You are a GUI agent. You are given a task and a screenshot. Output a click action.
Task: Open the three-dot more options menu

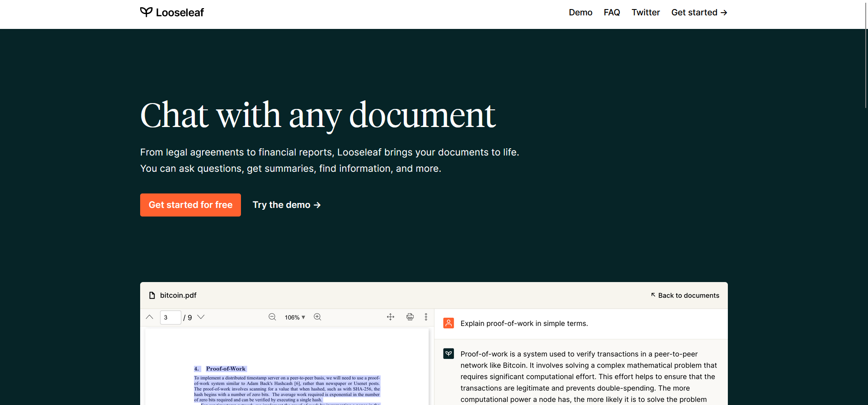(x=426, y=317)
